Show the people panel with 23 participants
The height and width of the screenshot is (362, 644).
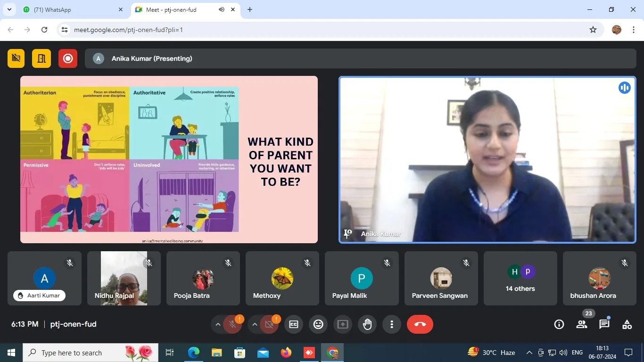[x=582, y=324]
